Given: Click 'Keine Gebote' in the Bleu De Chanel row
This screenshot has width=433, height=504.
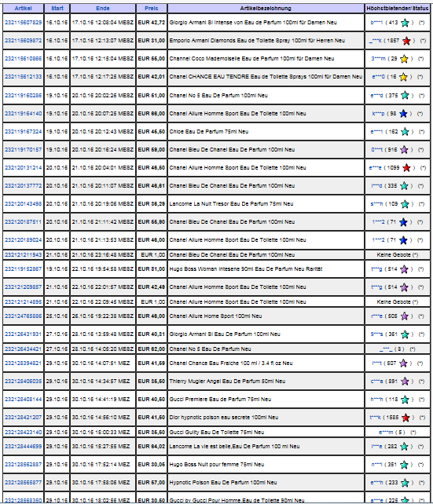Looking at the screenshot, I should coord(394,254).
